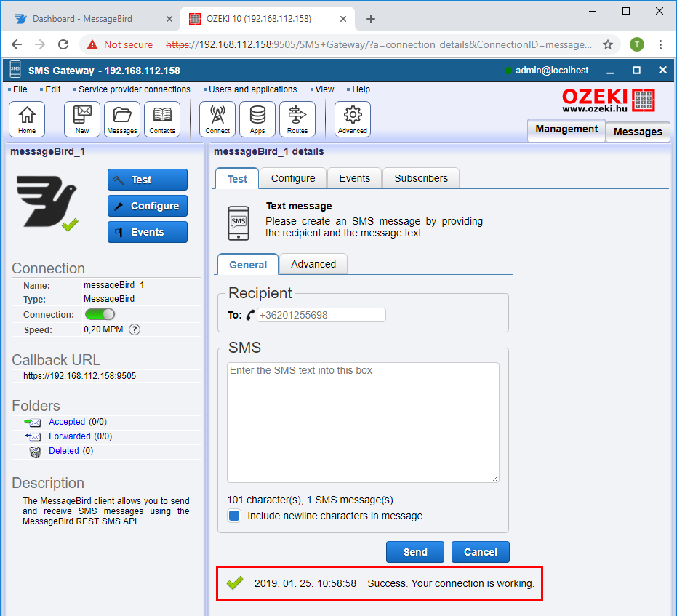Click the Chrome profile avatar T
The width and height of the screenshot is (677, 616).
point(637,44)
